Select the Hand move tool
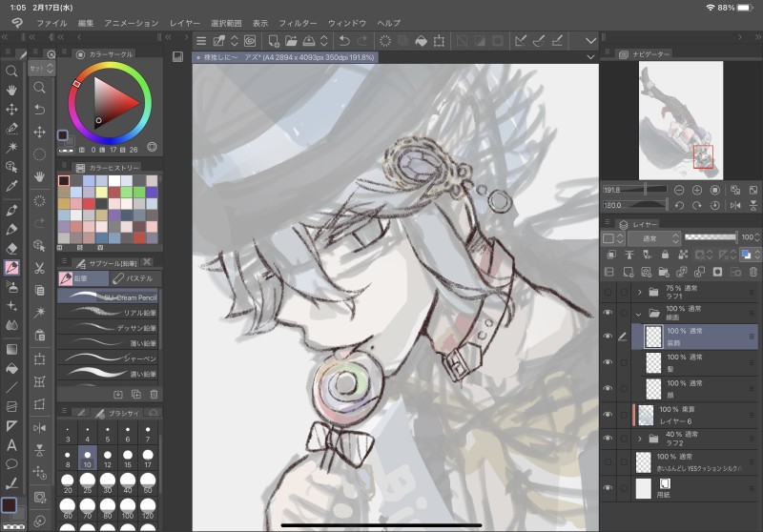 11,91
